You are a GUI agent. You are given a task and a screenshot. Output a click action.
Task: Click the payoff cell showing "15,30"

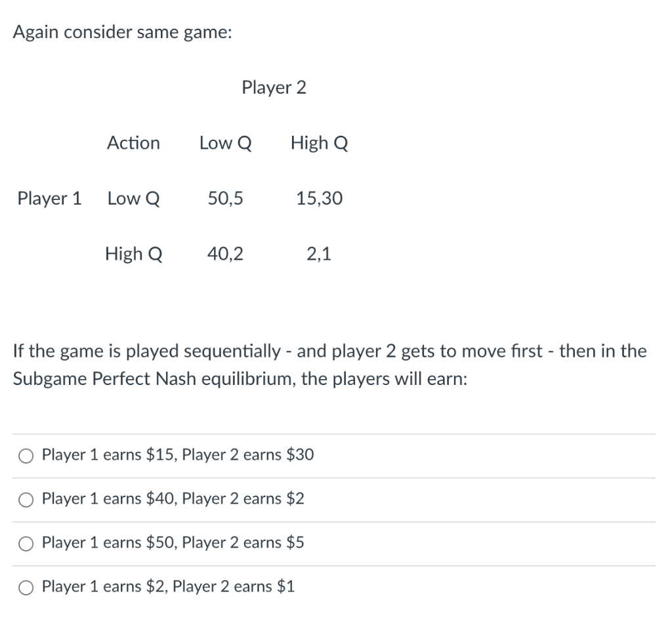[x=318, y=198]
